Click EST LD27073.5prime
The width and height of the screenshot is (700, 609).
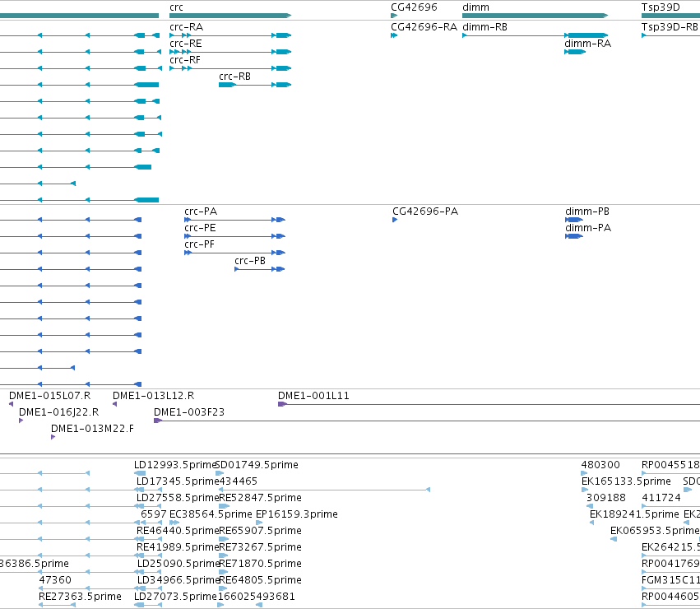click(175, 597)
